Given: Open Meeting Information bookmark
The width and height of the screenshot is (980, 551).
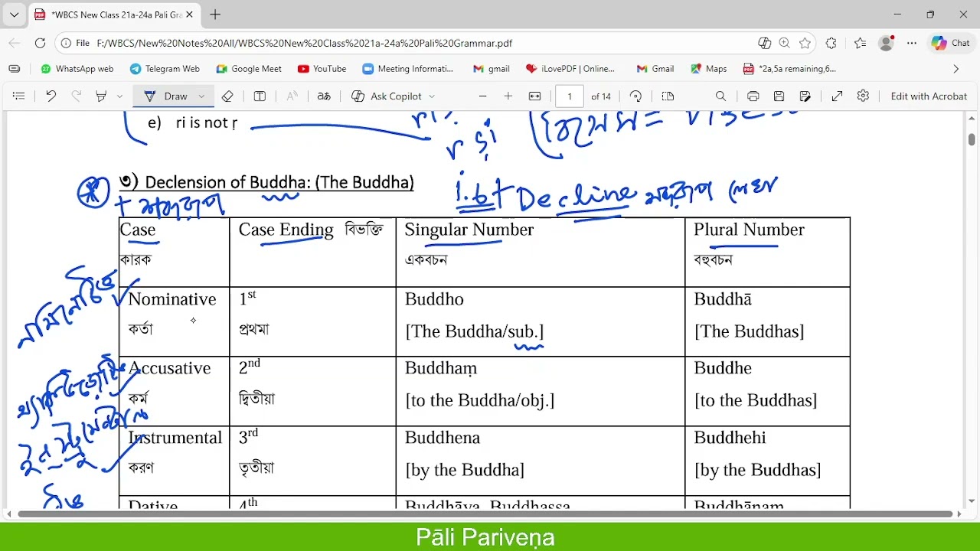Looking at the screenshot, I should pos(407,69).
